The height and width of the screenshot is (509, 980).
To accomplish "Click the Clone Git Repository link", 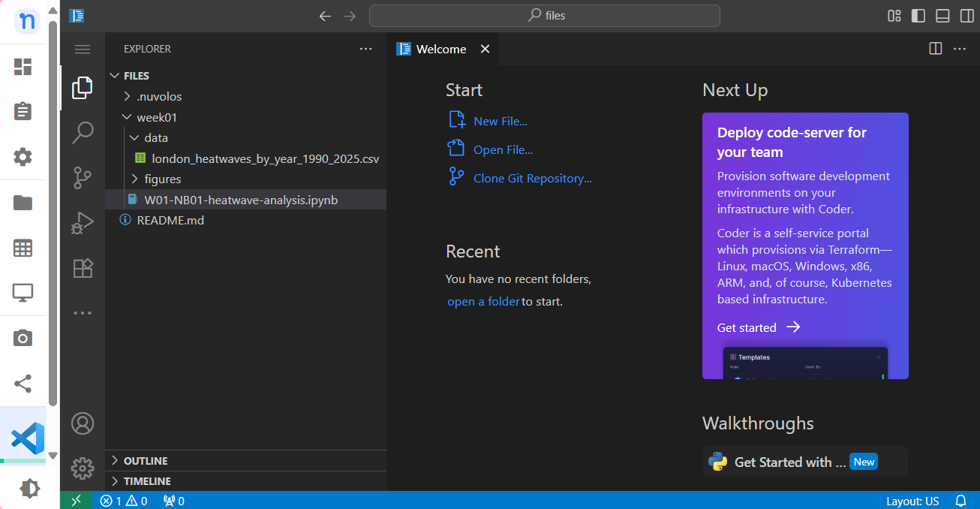I will (x=532, y=179).
